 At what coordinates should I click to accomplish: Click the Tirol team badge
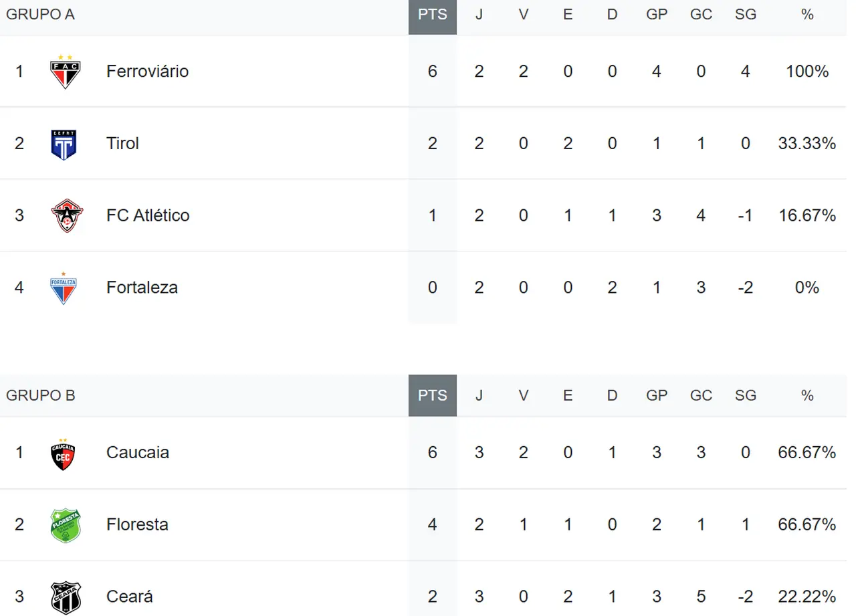(x=64, y=144)
